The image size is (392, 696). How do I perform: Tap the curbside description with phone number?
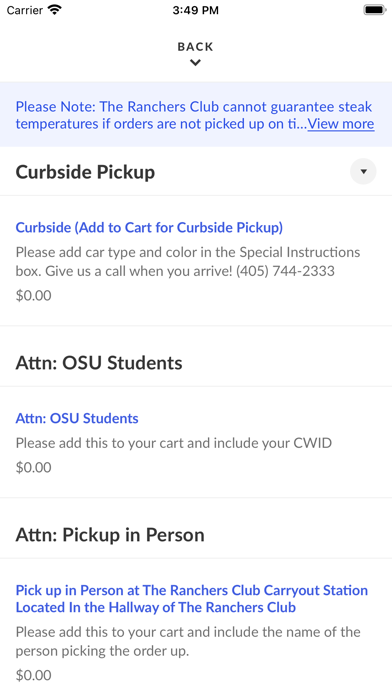point(188,261)
